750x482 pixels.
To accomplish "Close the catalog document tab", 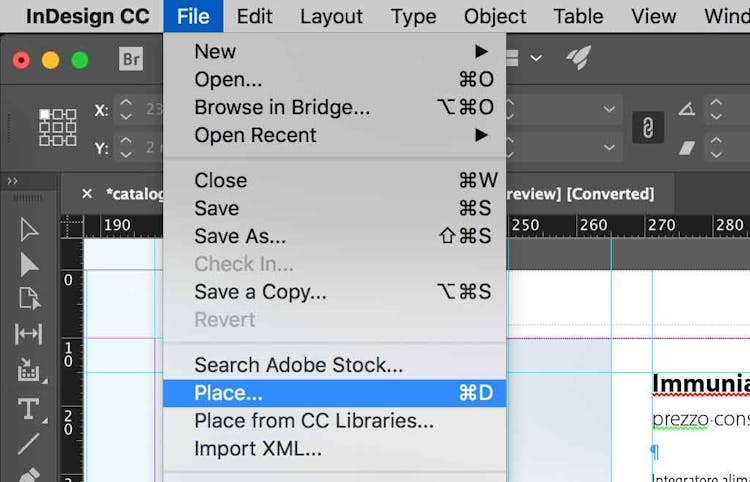I will point(87,193).
